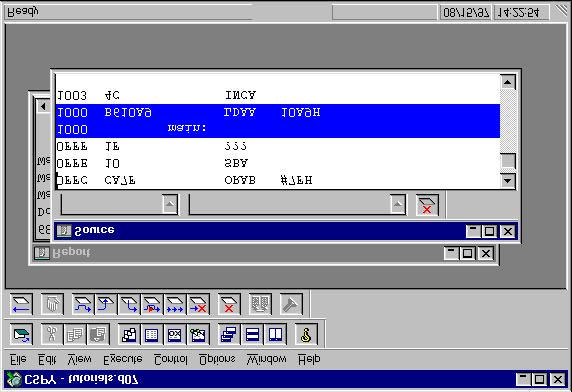572x392 pixels.
Task: Click the step icon with the upward-bending arrow
Action: [106, 304]
